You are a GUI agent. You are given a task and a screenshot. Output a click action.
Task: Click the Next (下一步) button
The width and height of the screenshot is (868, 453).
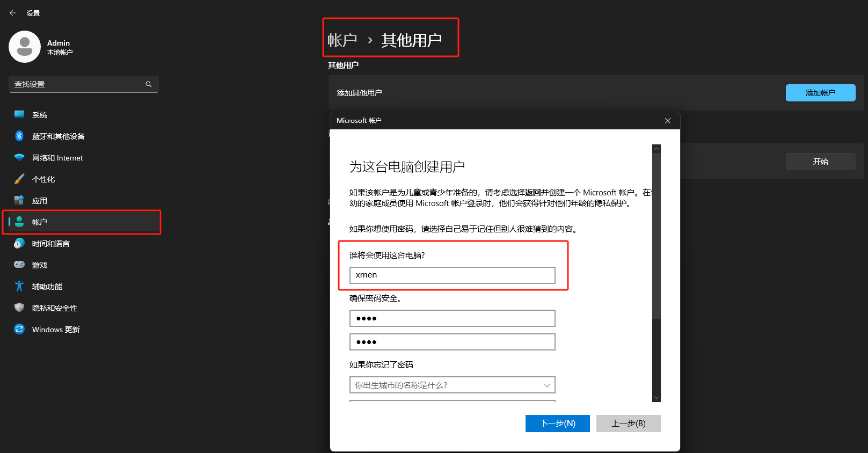point(557,423)
